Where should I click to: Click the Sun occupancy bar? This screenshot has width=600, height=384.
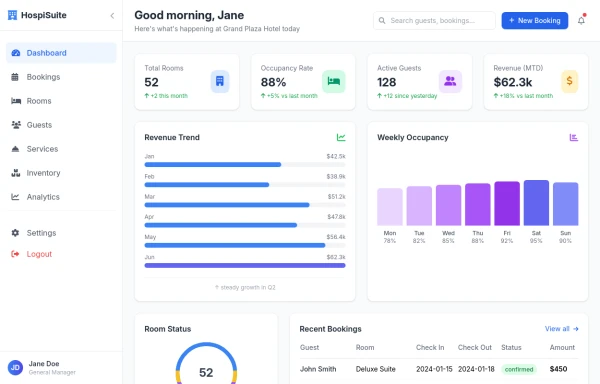click(566, 204)
